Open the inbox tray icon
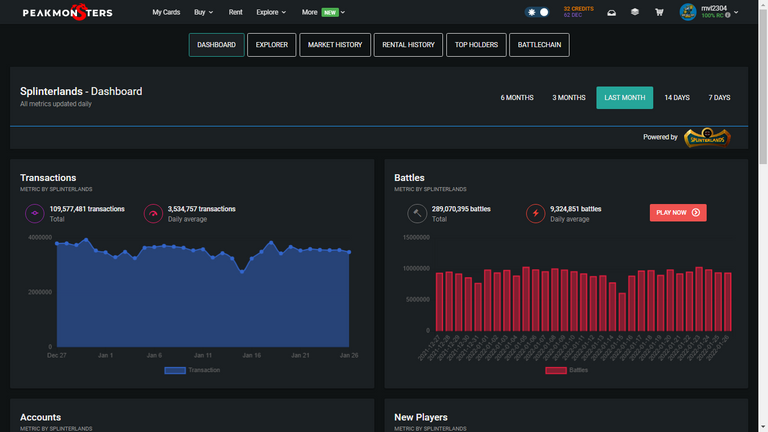768x432 pixels. pos(611,12)
